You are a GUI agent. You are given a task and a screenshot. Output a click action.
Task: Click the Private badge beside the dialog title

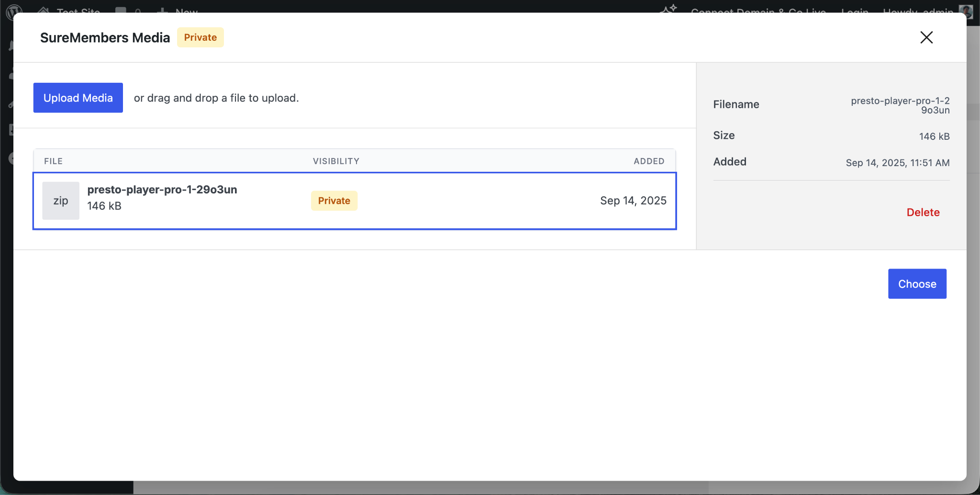[200, 37]
